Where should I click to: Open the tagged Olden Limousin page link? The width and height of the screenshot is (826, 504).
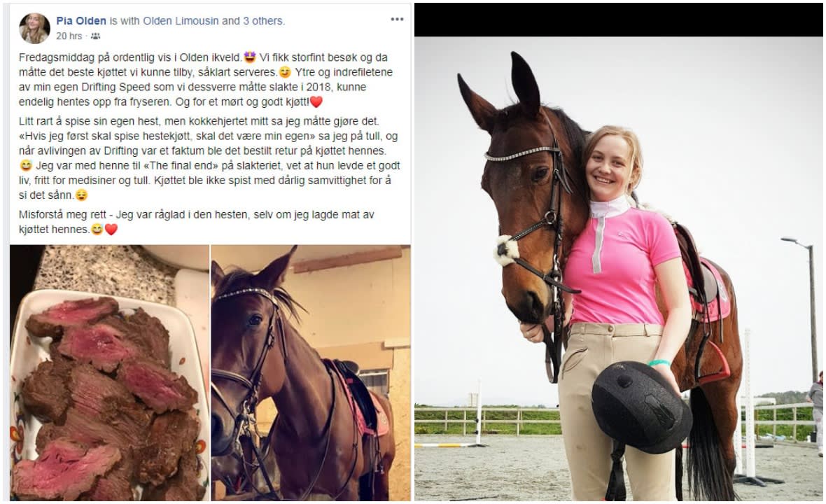click(181, 20)
